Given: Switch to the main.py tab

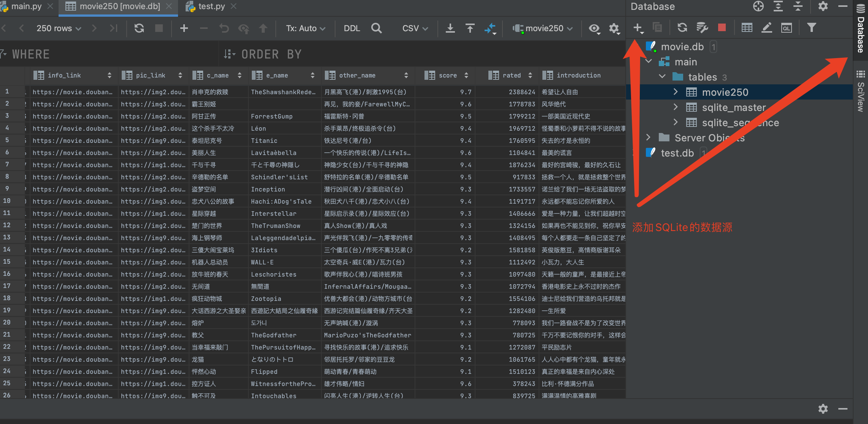Looking at the screenshot, I should tap(26, 6).
